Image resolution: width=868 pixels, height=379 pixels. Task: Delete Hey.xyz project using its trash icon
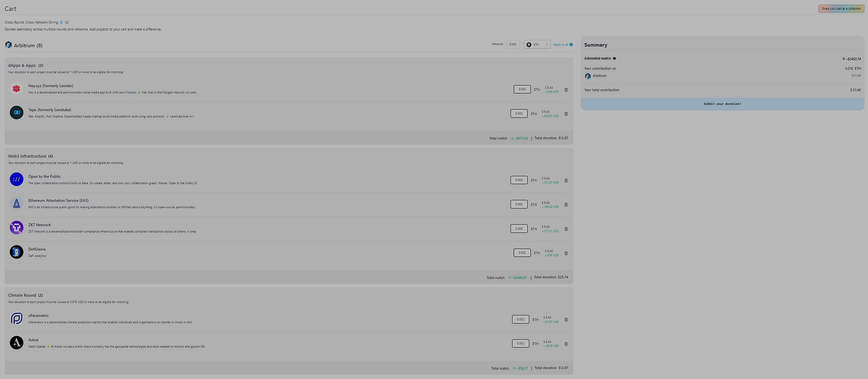point(566,90)
